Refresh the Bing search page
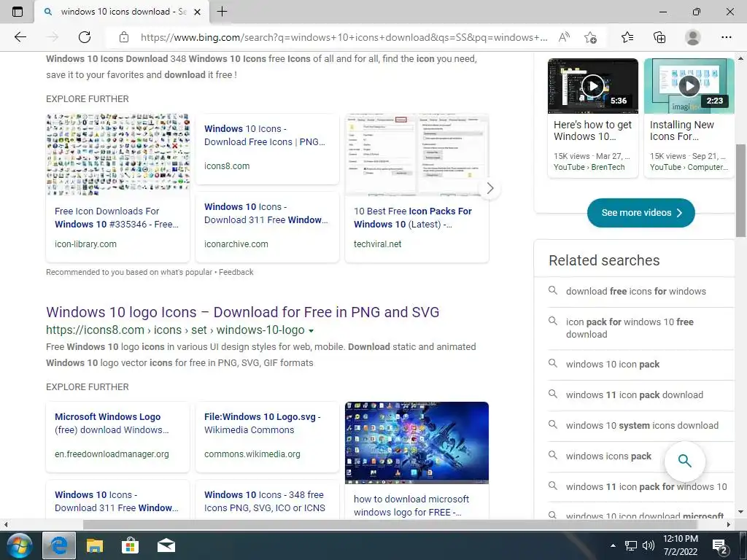This screenshot has width=747, height=560. (85, 37)
